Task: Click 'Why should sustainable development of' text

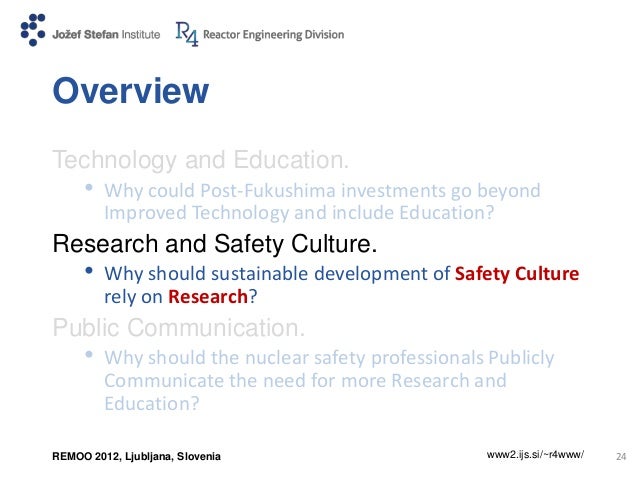Action: pyautogui.click(x=277, y=273)
